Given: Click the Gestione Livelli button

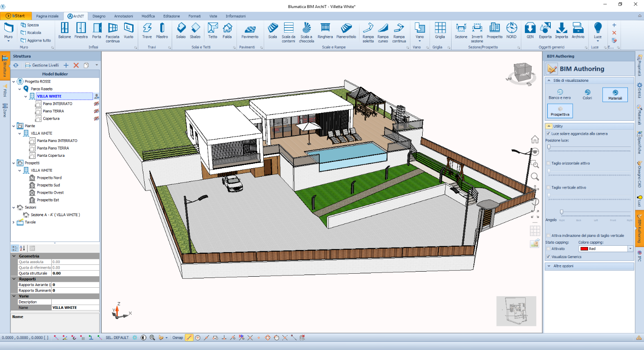Looking at the screenshot, I should click(42, 65).
